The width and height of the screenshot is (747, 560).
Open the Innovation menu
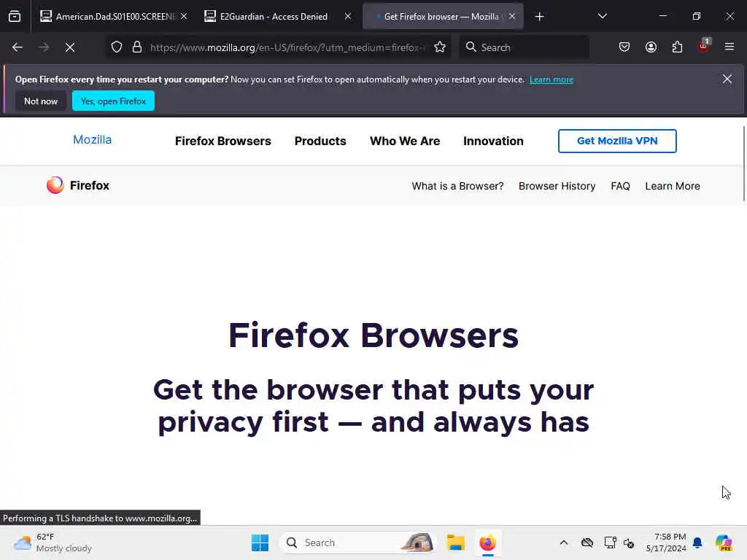tap(493, 141)
